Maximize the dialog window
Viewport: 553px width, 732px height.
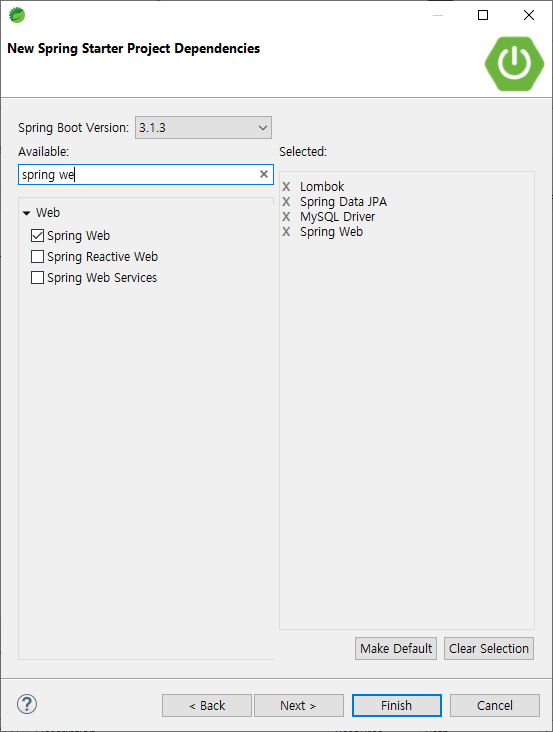(x=483, y=15)
